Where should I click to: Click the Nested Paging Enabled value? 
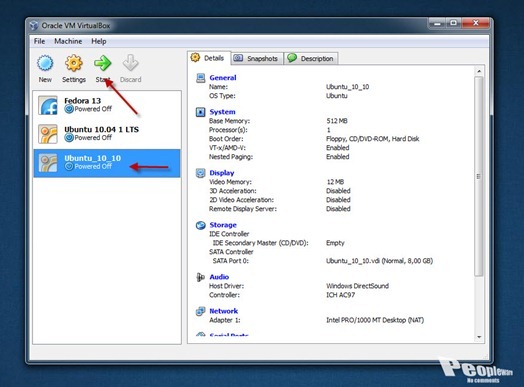pos(338,157)
